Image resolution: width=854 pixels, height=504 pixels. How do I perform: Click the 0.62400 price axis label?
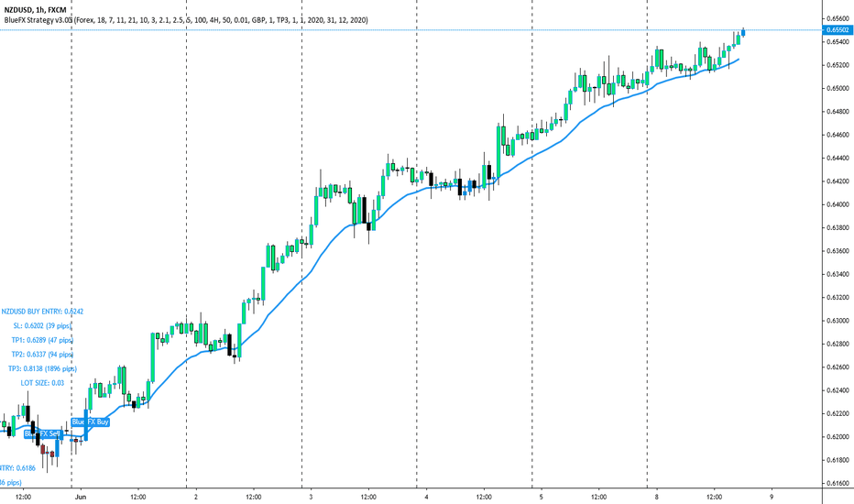click(838, 390)
